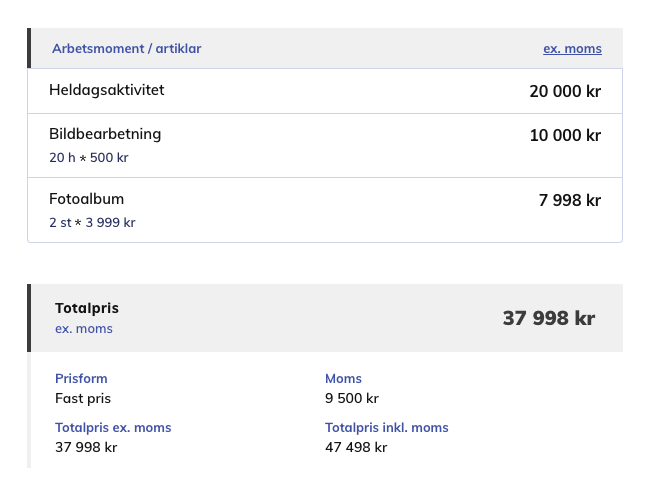Click the Totalpris heading
Image resolution: width=653 pixels, height=488 pixels.
tap(87, 308)
